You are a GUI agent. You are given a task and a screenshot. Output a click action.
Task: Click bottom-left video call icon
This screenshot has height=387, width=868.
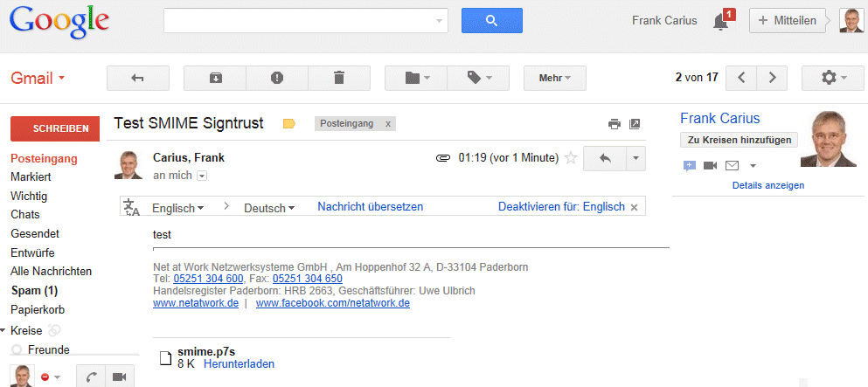[x=119, y=377]
